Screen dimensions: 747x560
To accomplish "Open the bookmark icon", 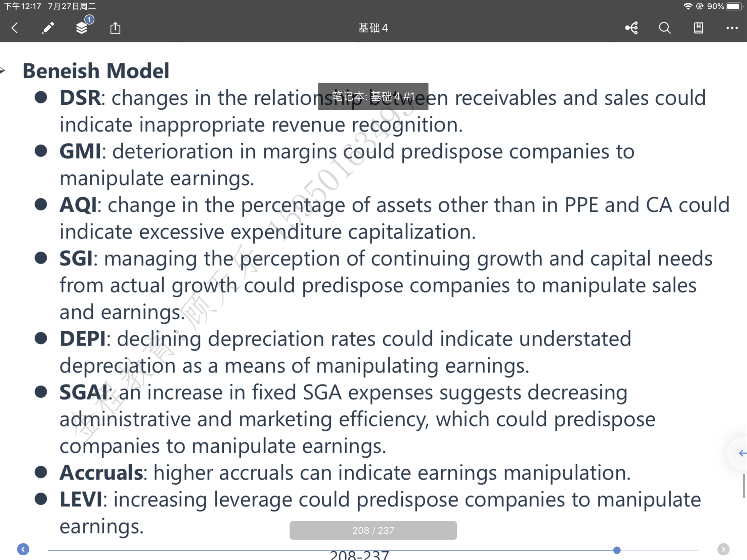I will 698,28.
